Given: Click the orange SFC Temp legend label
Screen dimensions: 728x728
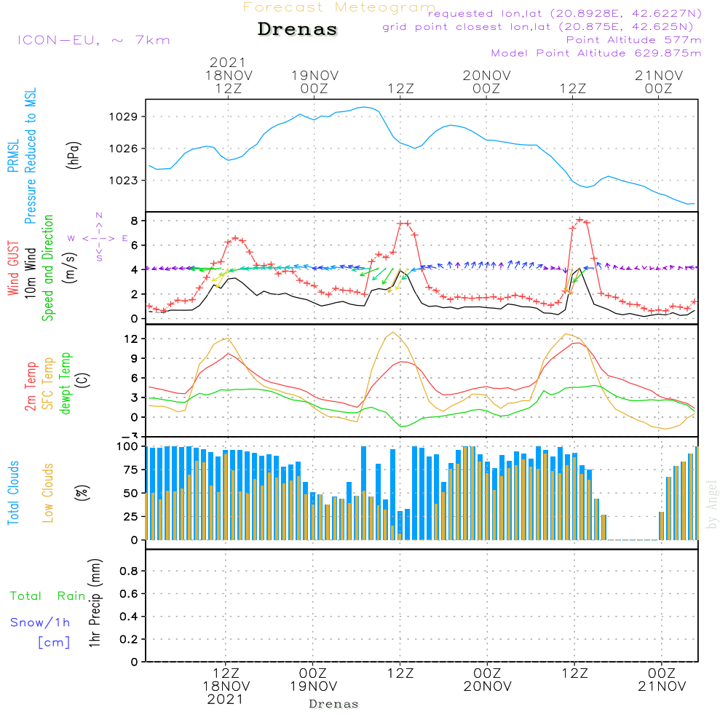Looking at the screenshot, I should tap(49, 384).
